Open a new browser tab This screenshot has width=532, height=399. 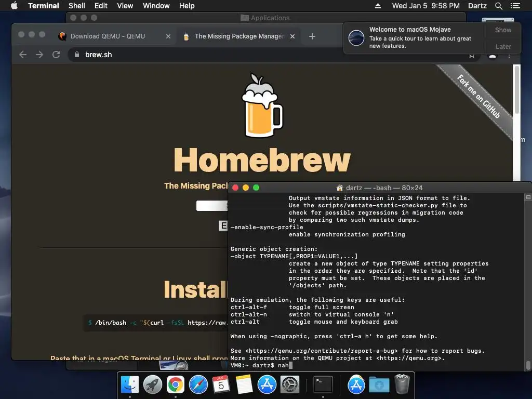point(312,36)
